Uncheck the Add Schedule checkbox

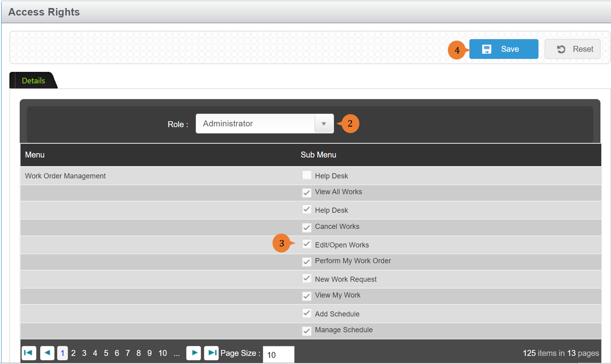pos(307,313)
